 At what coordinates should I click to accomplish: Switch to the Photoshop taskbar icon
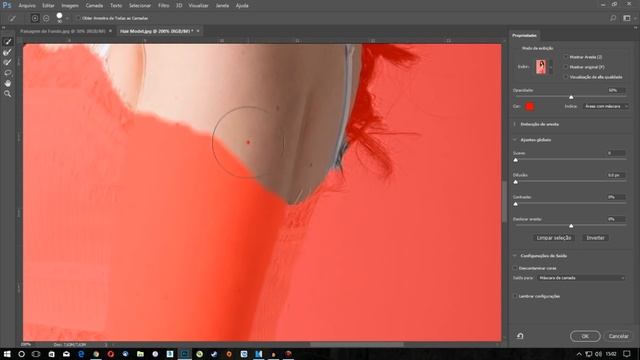click(184, 354)
